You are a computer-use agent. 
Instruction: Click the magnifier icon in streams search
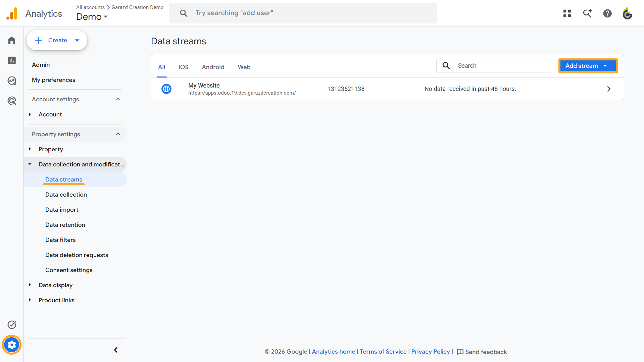tap(446, 66)
